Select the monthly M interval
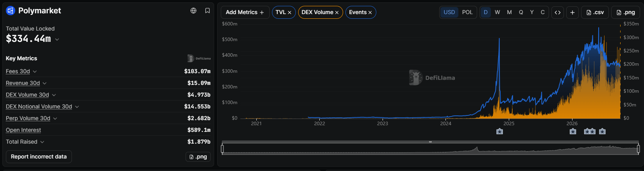644x171 pixels. tap(509, 13)
